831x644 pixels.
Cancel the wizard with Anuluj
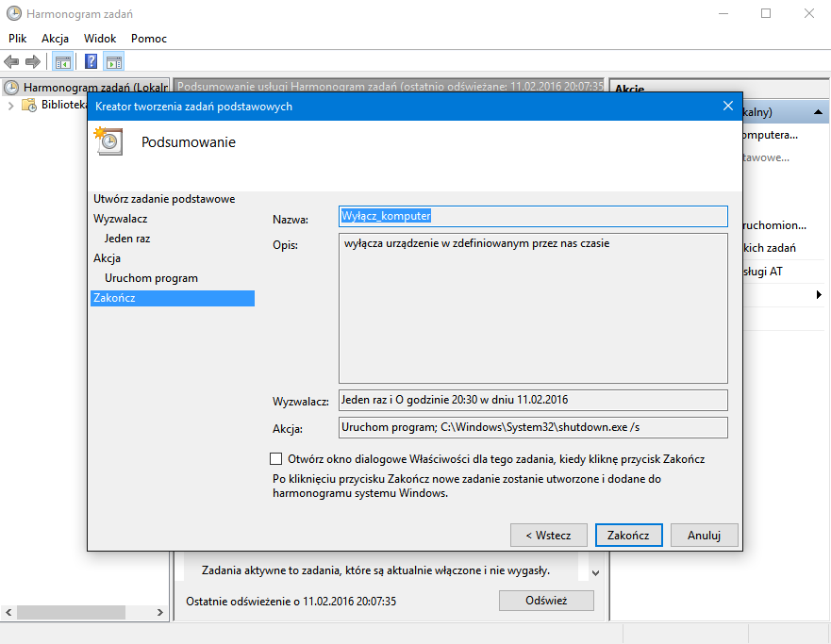(704, 535)
